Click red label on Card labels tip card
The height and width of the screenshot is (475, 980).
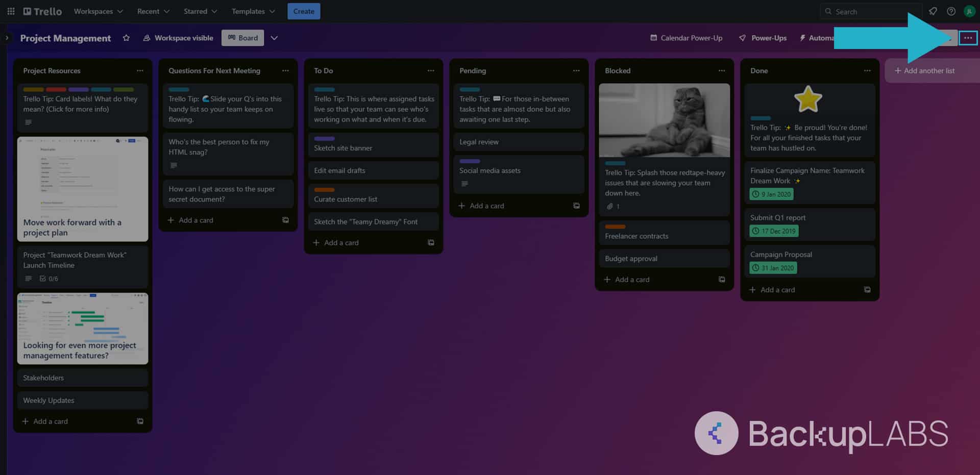[x=56, y=90]
